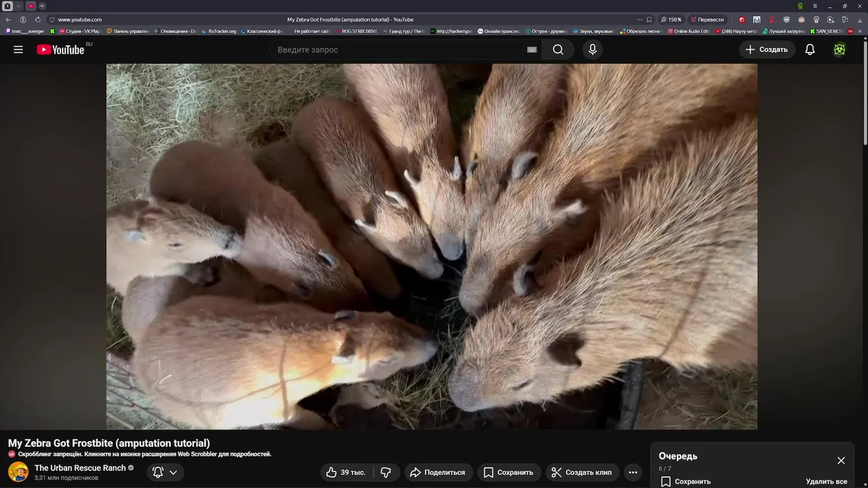Click the search magnifier button
Screen dimensions: 868x488
(x=557, y=49)
